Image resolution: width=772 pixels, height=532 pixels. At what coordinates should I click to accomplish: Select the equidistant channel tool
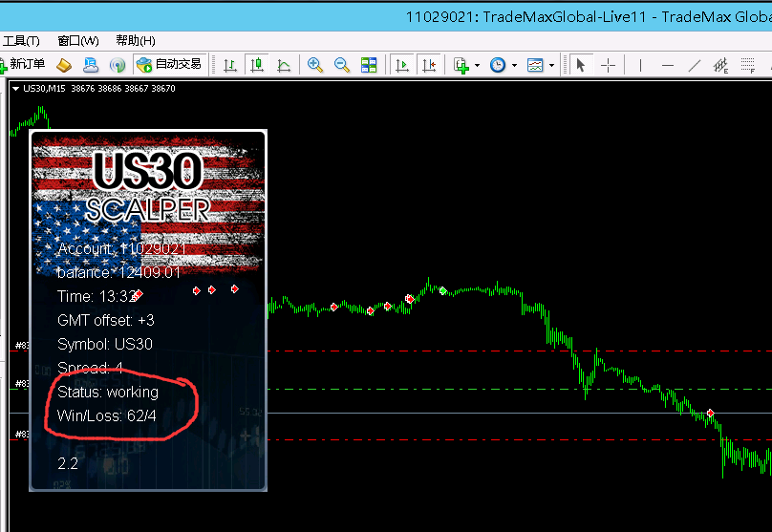pos(720,65)
